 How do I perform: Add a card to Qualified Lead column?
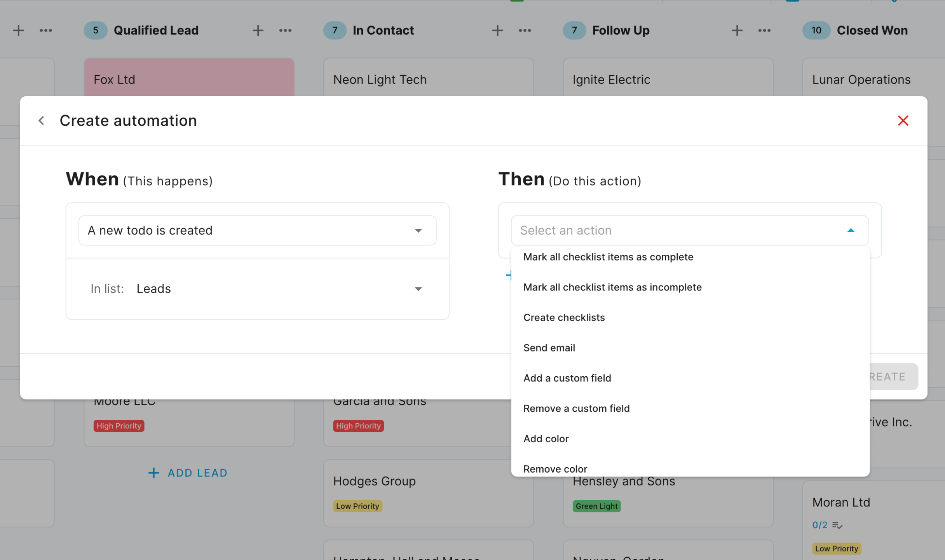tap(258, 30)
